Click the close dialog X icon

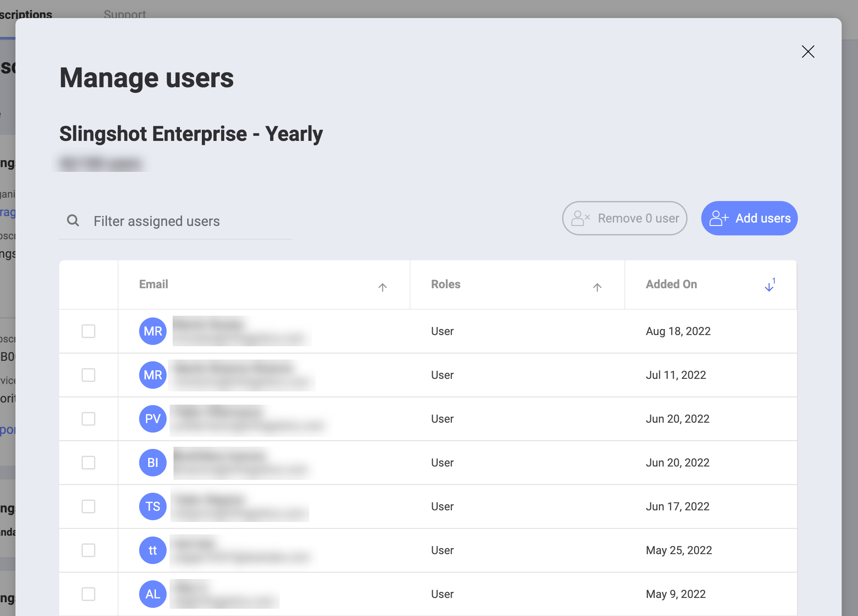(x=808, y=52)
